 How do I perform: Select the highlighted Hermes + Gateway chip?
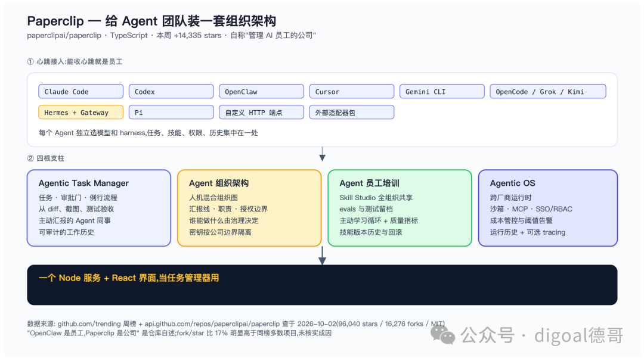[81, 113]
